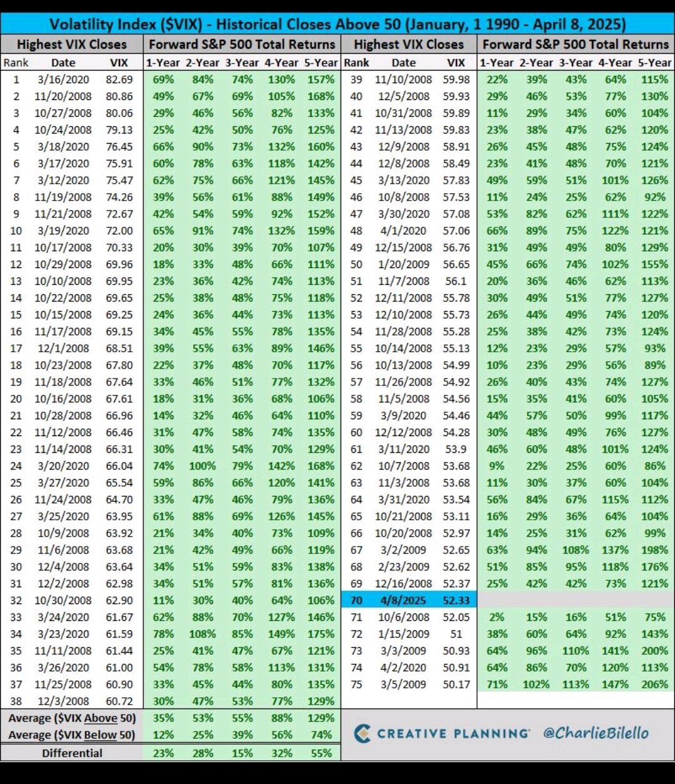Click the 52.33 VIX value

pyautogui.click(x=456, y=600)
